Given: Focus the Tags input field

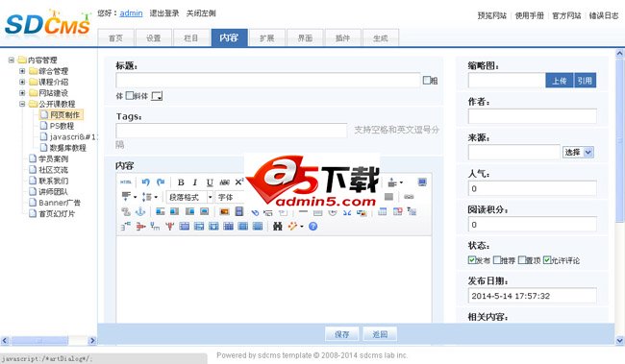Looking at the screenshot, I should click(232, 131).
